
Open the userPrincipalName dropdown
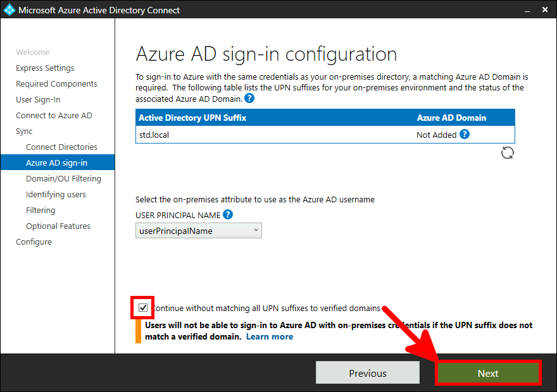(x=199, y=231)
